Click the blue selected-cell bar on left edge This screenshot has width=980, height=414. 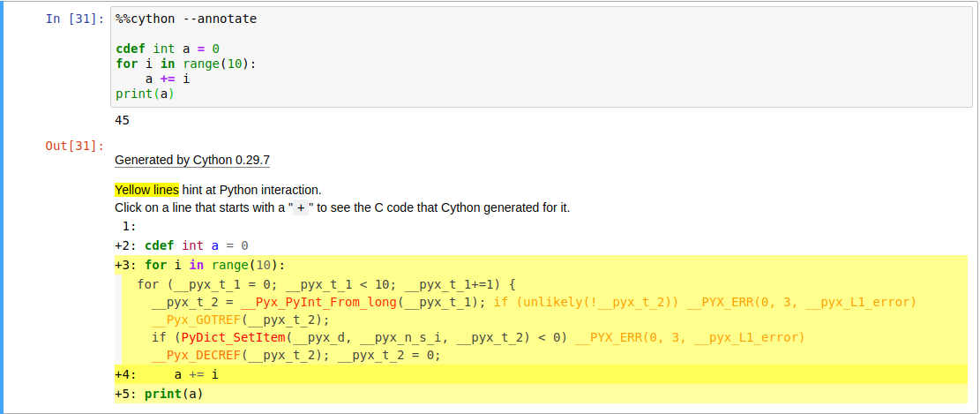(2, 207)
